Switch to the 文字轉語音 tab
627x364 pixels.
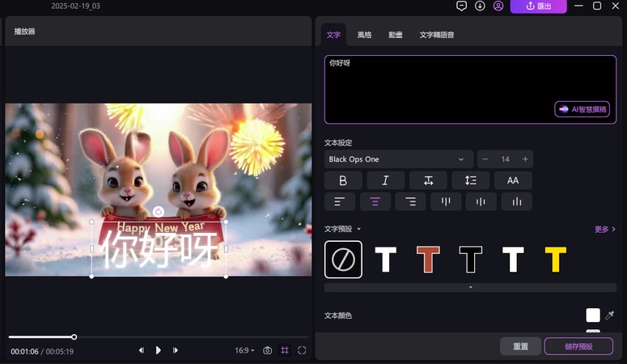437,35
